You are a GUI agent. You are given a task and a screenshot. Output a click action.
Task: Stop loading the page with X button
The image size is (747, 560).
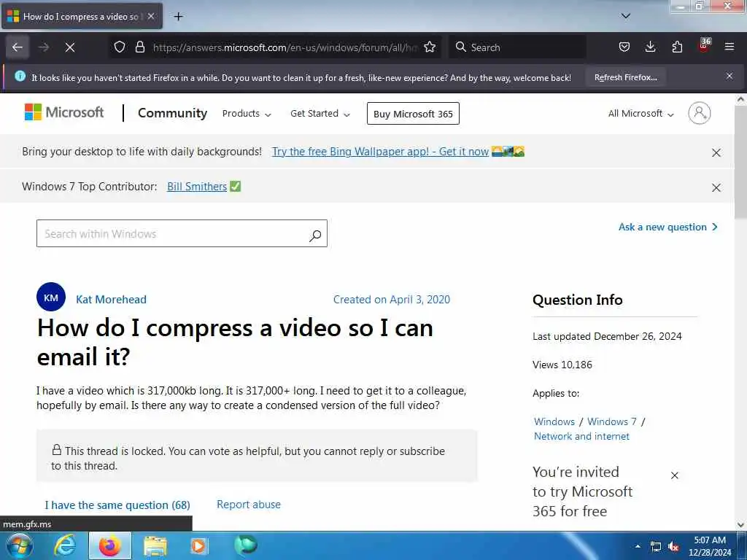(69, 47)
